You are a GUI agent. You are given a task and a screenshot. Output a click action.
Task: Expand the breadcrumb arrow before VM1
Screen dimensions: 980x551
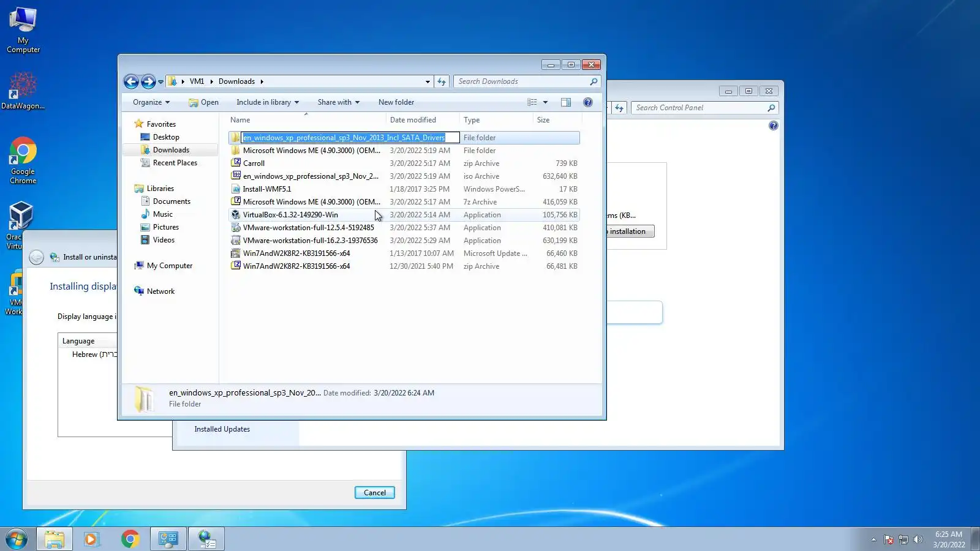(183, 81)
